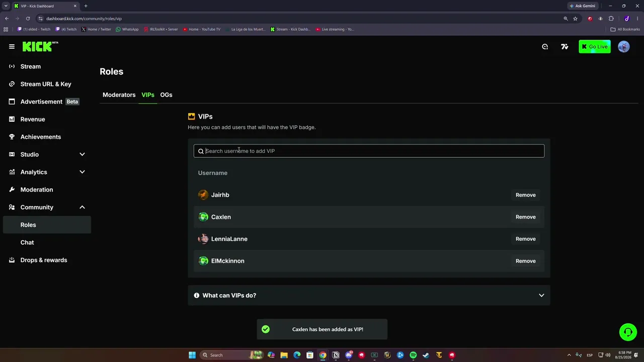
Task: Open the Chrome extensions puzzle icon
Action: pyautogui.click(x=611, y=19)
